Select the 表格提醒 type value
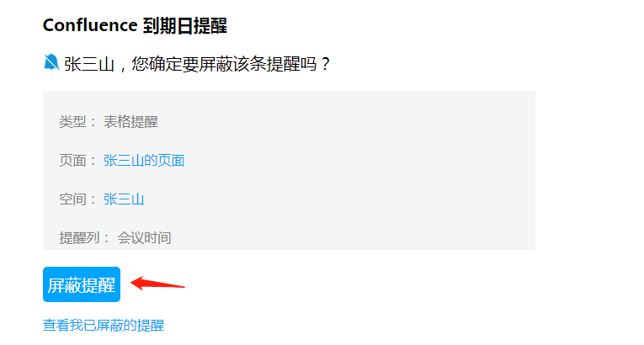 [x=130, y=122]
